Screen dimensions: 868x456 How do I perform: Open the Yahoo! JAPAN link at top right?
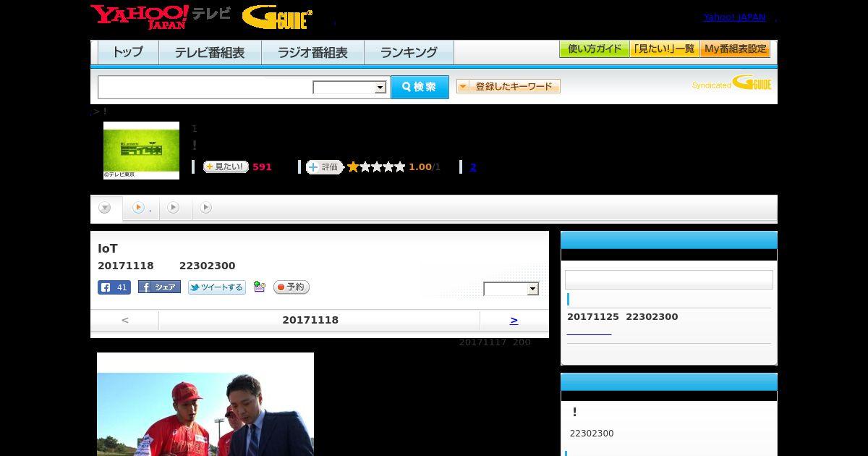coord(734,17)
